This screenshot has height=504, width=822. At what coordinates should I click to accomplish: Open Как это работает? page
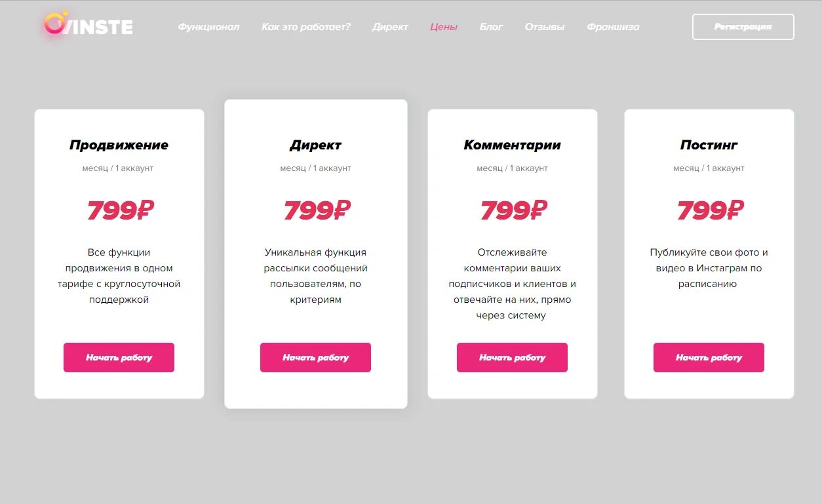(306, 27)
